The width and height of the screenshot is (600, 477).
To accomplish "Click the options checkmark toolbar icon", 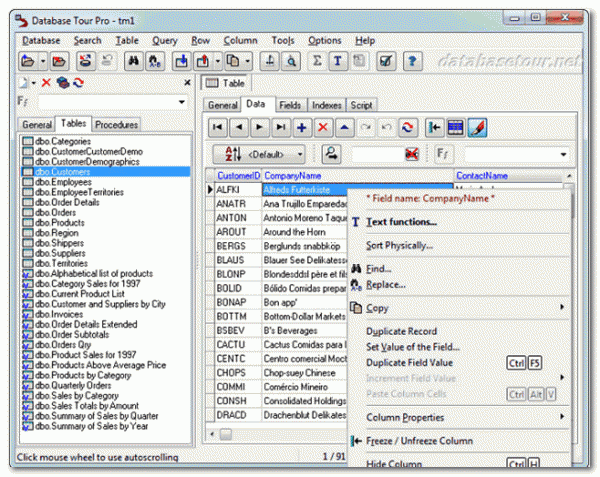I will tap(385, 61).
